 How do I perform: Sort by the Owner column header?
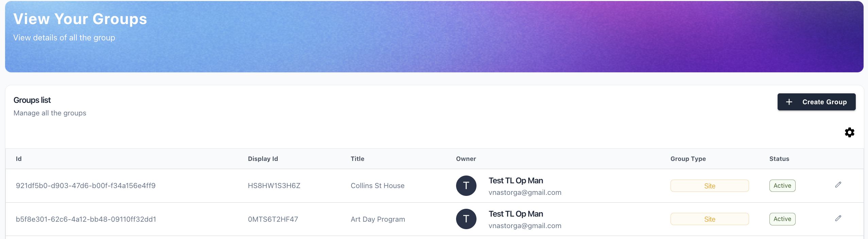[x=466, y=159]
